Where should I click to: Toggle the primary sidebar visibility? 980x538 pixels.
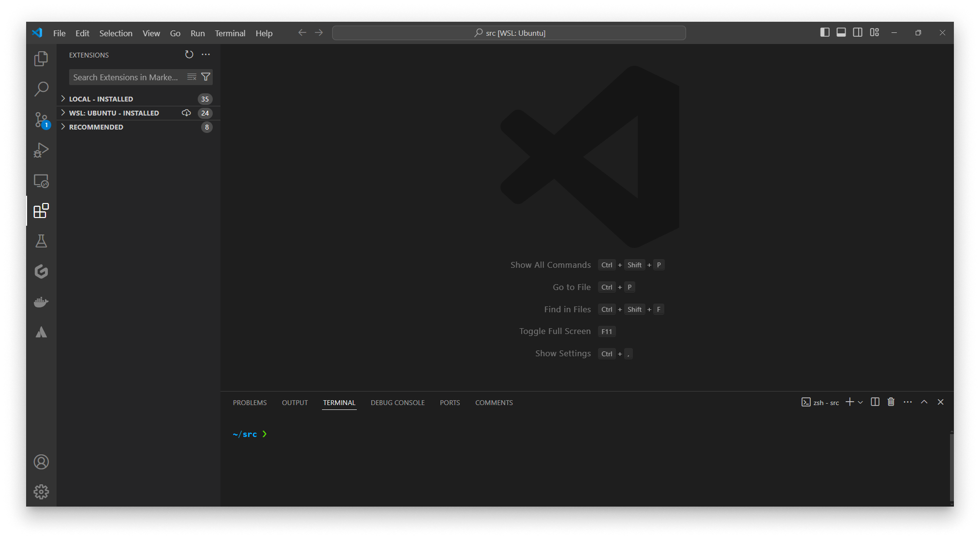[x=825, y=32]
